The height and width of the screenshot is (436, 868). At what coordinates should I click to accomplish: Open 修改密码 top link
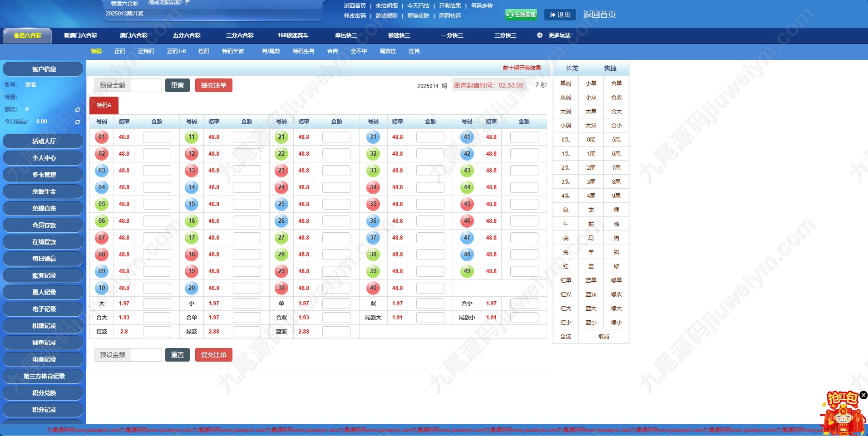pos(355,16)
